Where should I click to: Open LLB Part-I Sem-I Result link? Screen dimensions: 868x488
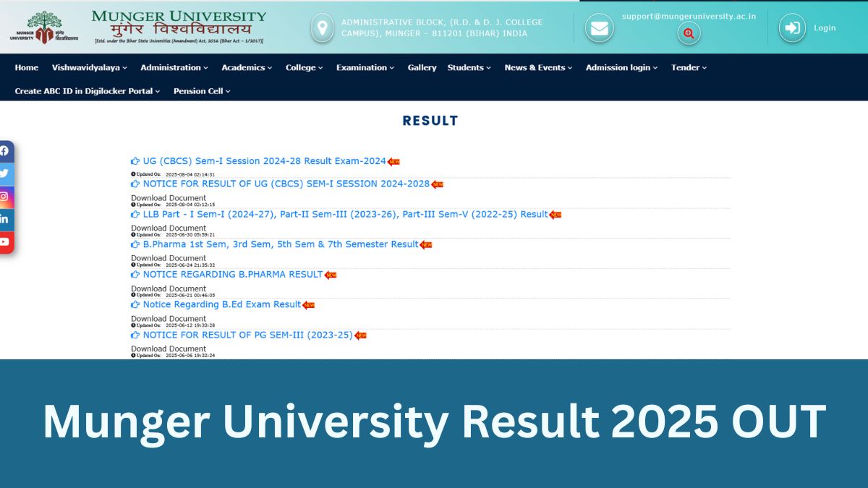point(346,214)
